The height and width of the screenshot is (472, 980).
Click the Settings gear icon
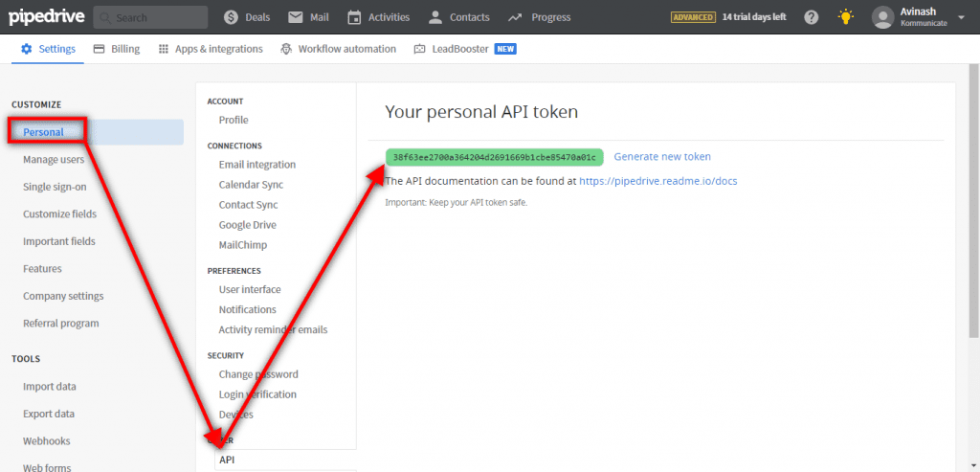[27, 49]
